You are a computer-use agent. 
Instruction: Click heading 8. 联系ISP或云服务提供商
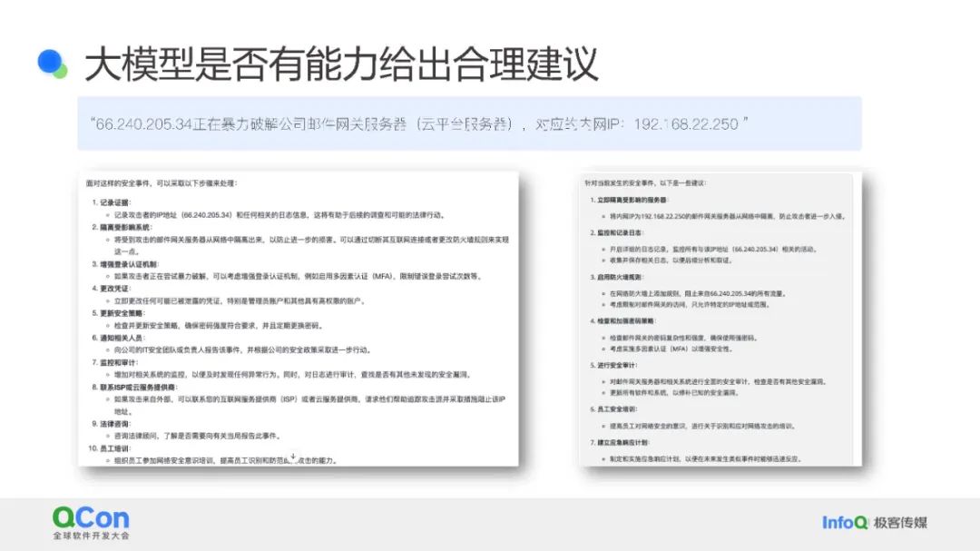coord(134,387)
